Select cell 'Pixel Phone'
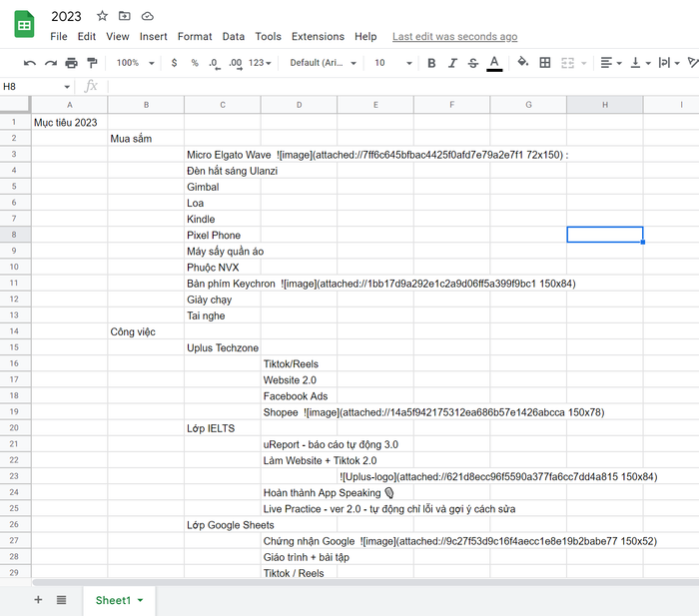 point(223,235)
